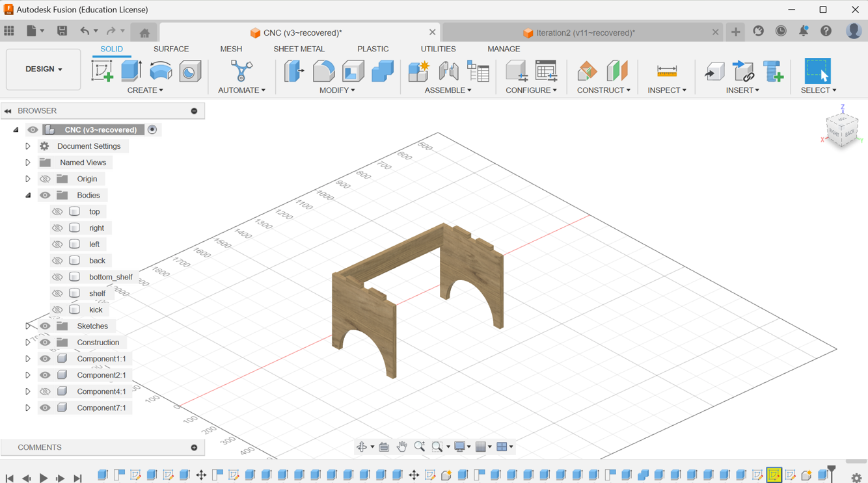Click the Offset Plane construct icon
868x483 pixels.
587,71
